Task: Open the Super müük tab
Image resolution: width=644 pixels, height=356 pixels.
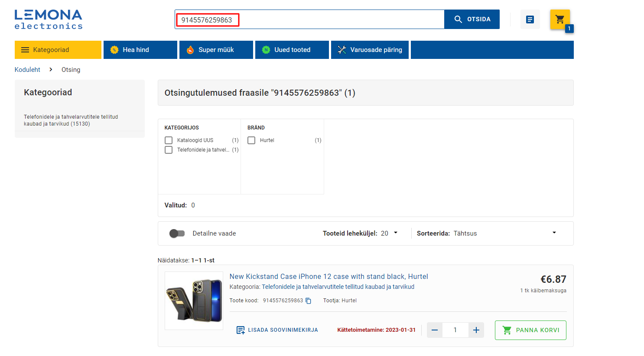Action: tap(216, 50)
